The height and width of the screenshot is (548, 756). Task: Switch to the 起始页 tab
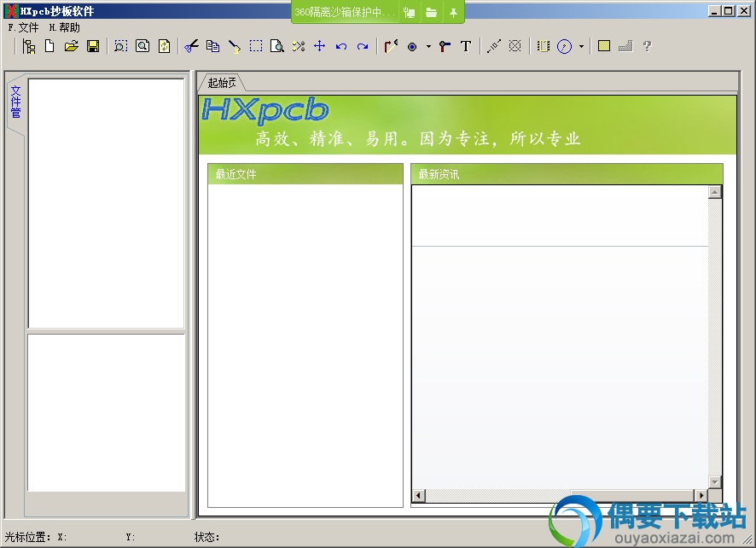(x=222, y=83)
